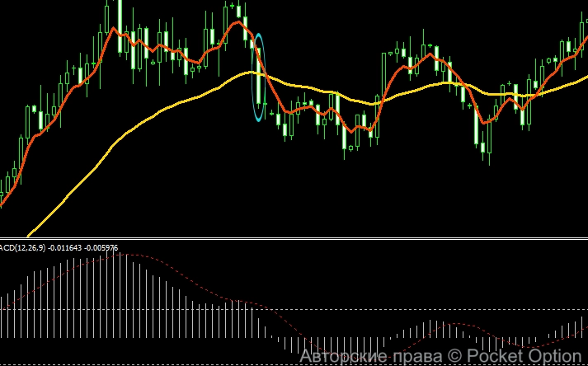Select the orange-yellow crossover just right of the ellipse

pos(266,75)
